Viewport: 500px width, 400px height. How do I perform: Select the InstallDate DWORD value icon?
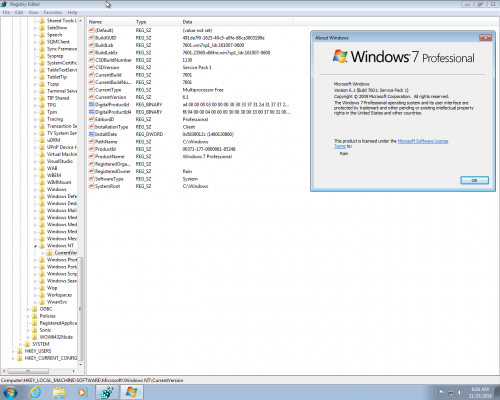pyautogui.click(x=91, y=134)
